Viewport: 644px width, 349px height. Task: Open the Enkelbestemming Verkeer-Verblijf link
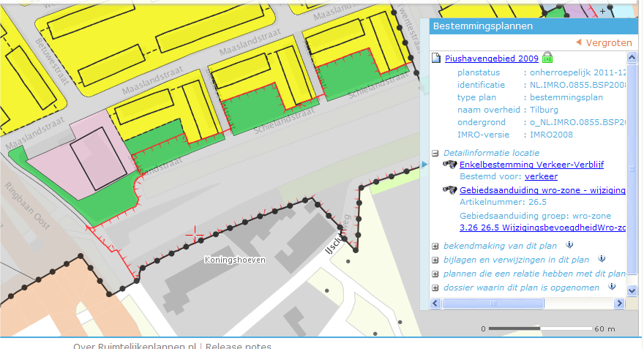[531, 165]
